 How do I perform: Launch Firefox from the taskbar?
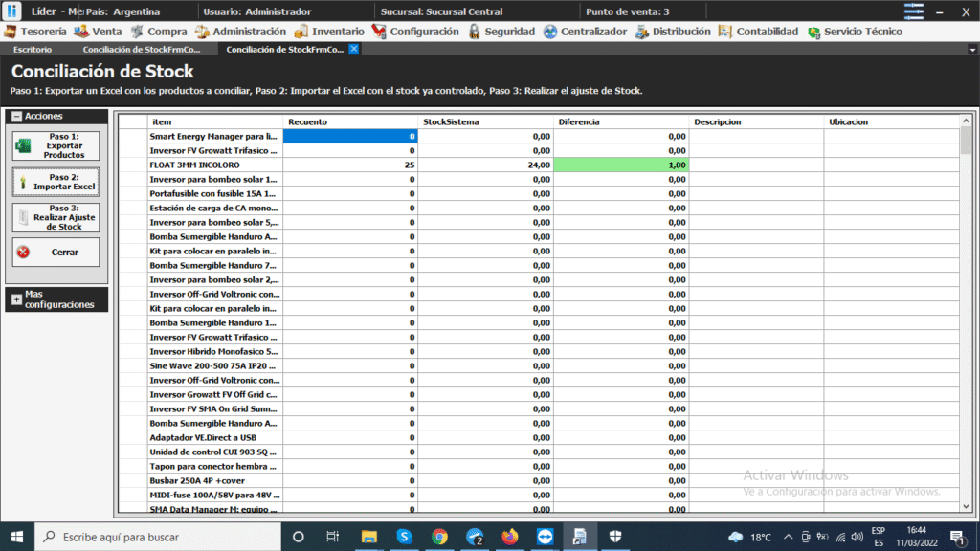[x=509, y=537]
